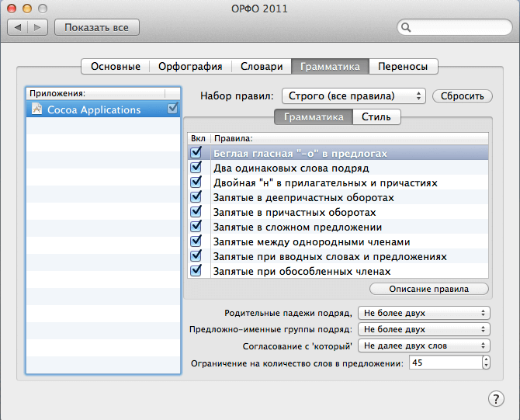Viewport: 520px width, 420px height.
Task: Toggle Запятые в причастных оборотах checkbox
Action: (196, 210)
